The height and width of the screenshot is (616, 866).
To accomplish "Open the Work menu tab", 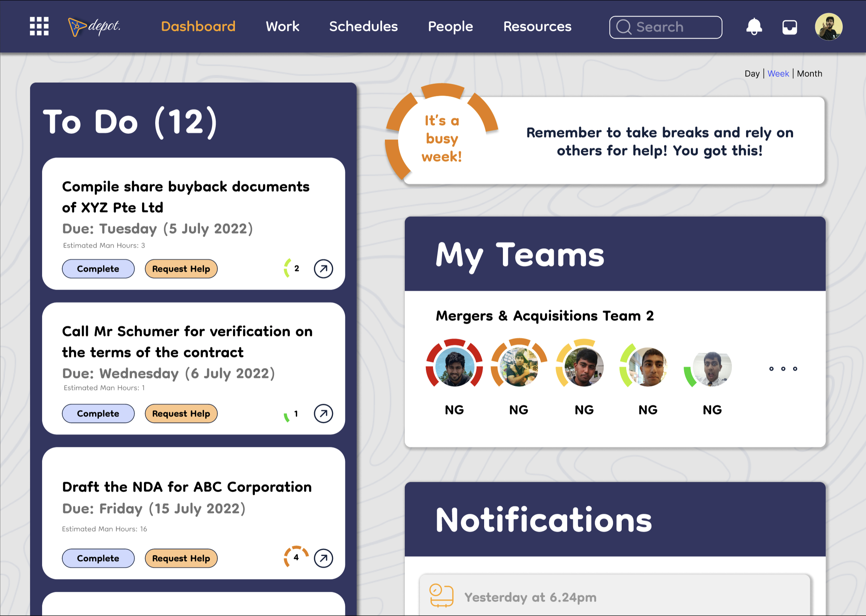I will coord(282,27).
